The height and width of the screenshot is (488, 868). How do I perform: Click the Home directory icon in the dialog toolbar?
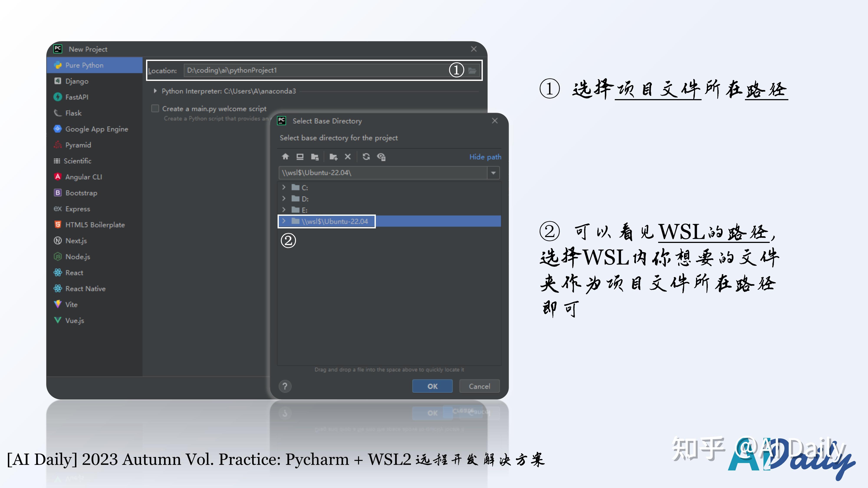point(286,157)
